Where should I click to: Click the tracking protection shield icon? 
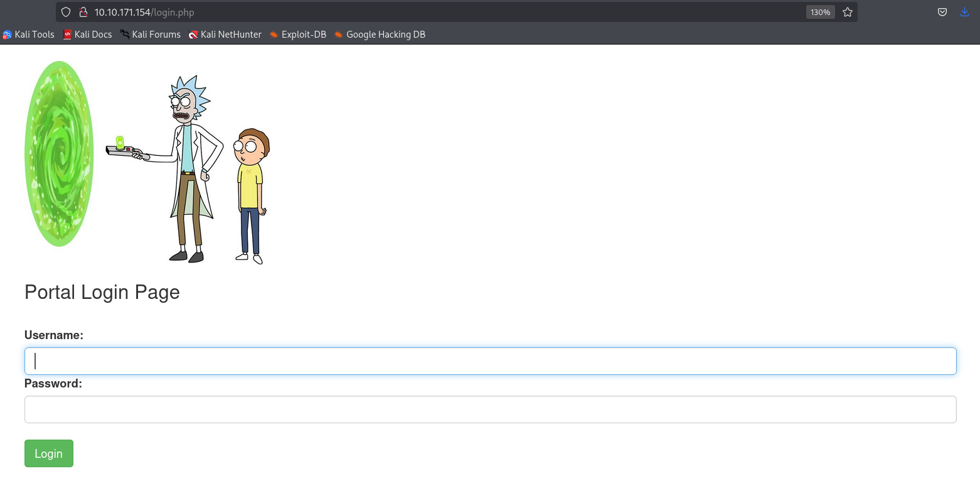pos(65,12)
